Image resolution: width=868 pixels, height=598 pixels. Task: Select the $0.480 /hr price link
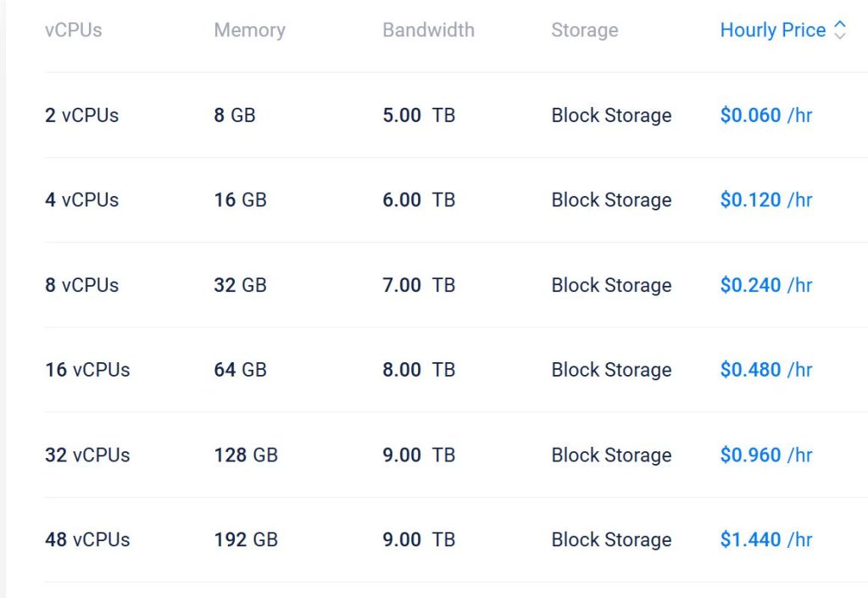(x=765, y=370)
